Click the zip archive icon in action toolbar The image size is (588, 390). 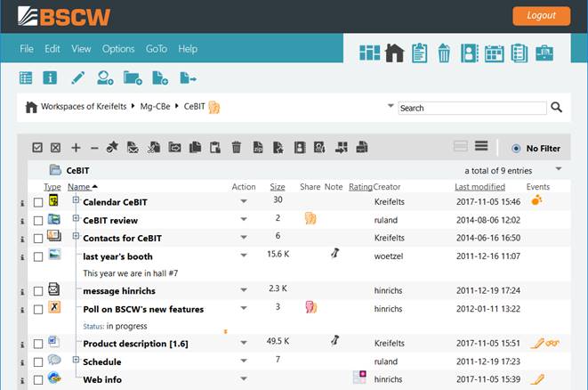coord(257,148)
